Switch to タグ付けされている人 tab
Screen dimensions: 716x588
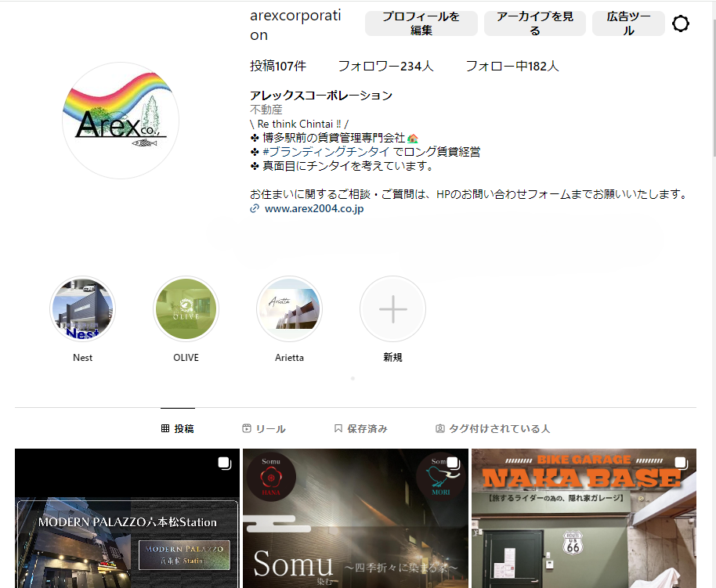[493, 428]
